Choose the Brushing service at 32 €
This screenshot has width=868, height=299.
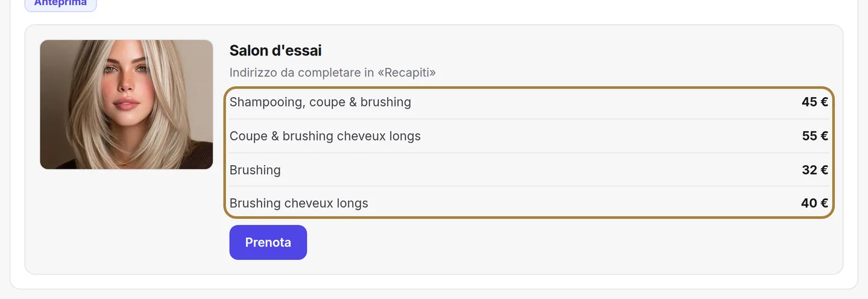coord(529,170)
